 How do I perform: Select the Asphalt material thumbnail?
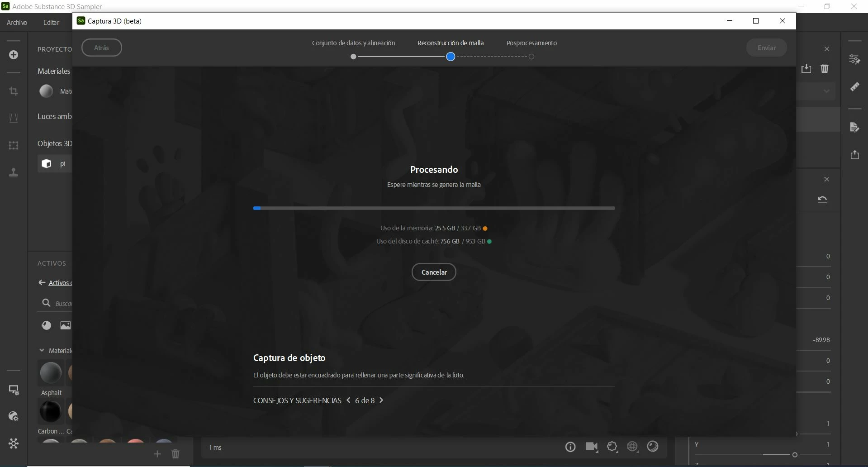coord(51,373)
